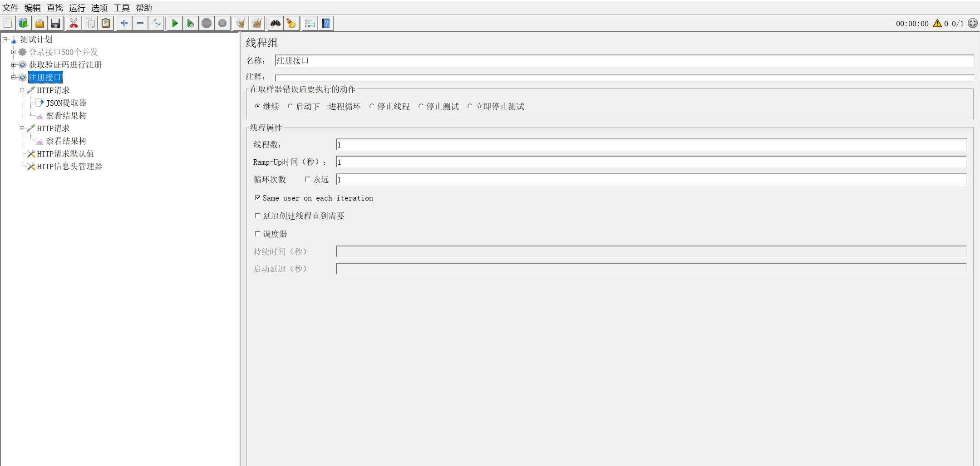Click the 循环次数 value field
980x466 pixels.
click(651, 180)
